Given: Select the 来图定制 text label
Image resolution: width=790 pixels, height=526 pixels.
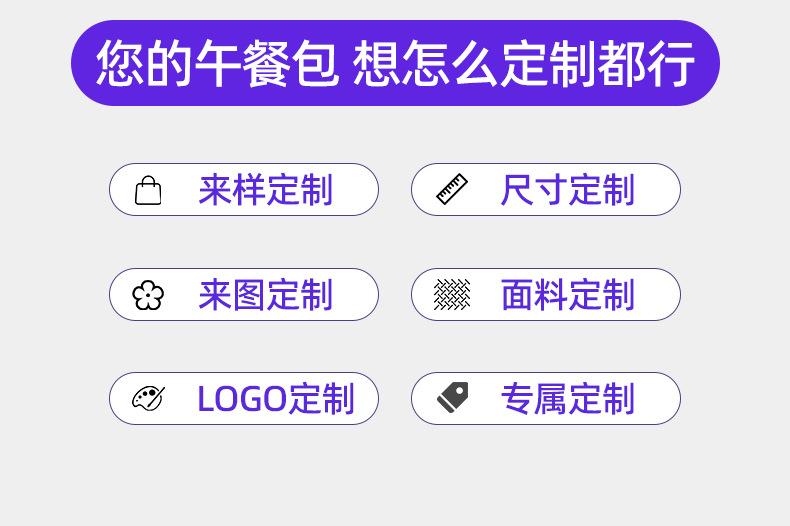Looking at the screenshot, I should click(266, 295).
